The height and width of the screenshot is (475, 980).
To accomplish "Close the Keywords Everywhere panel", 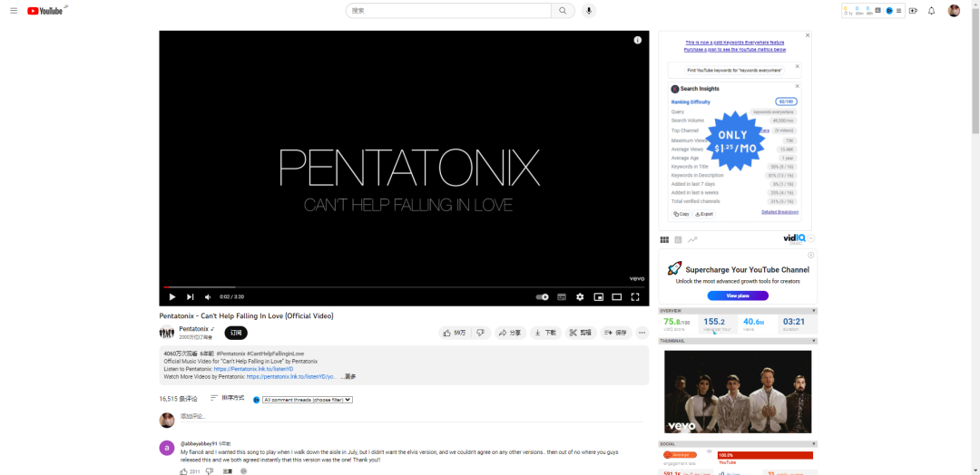I will pos(808,35).
